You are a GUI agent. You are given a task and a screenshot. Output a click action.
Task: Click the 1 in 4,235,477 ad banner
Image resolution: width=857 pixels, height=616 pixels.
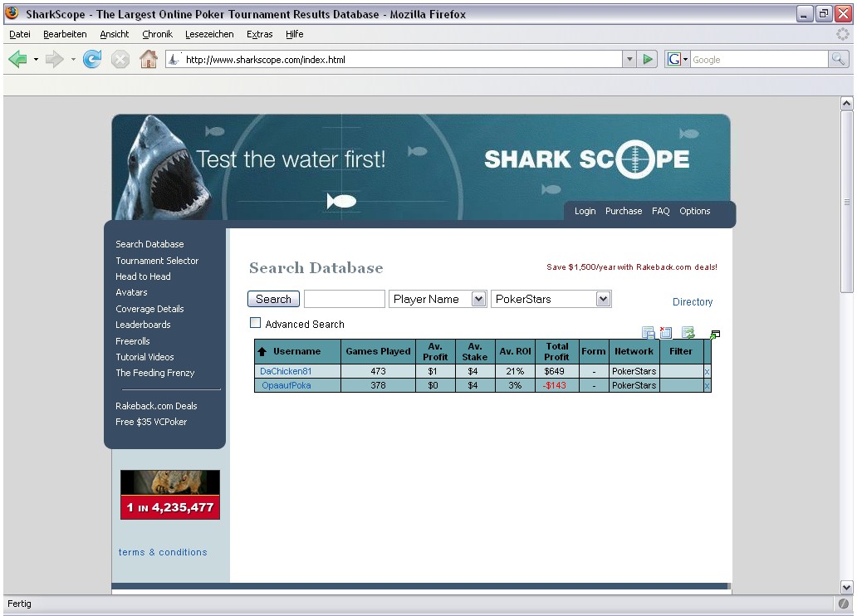click(170, 495)
